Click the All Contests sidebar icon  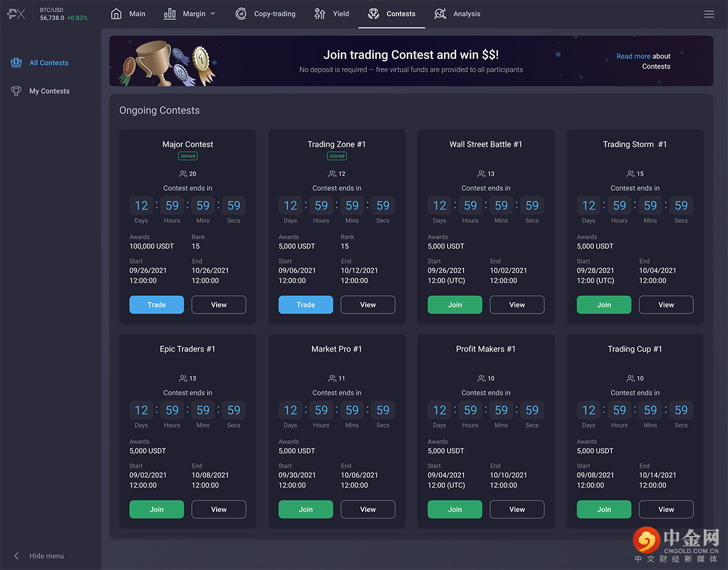[x=16, y=62]
